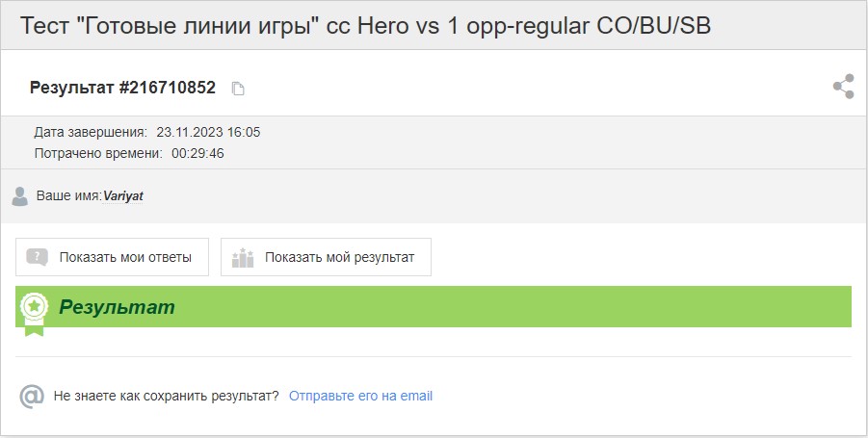This screenshot has height=438, width=868.
Task: Click the completion date 23.11.2023 16:05
Action: (x=208, y=132)
